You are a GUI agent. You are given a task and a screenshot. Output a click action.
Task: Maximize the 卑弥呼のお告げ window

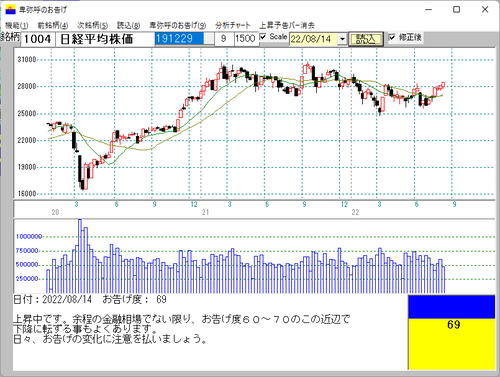click(457, 9)
